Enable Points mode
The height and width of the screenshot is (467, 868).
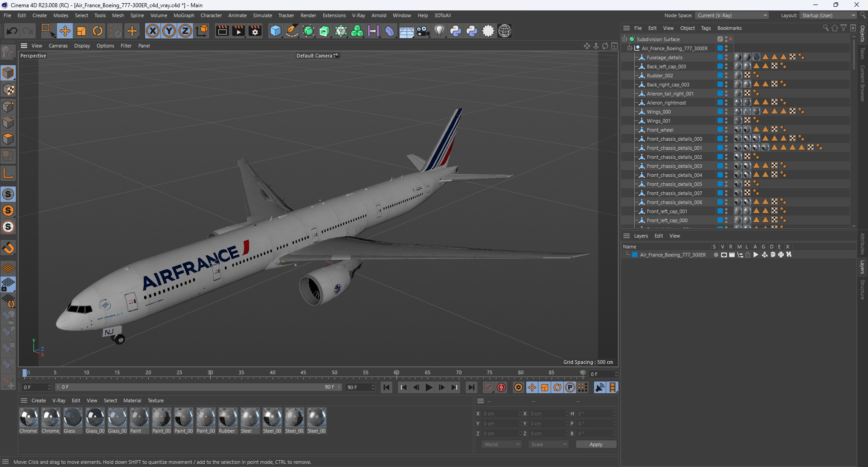(x=8, y=106)
